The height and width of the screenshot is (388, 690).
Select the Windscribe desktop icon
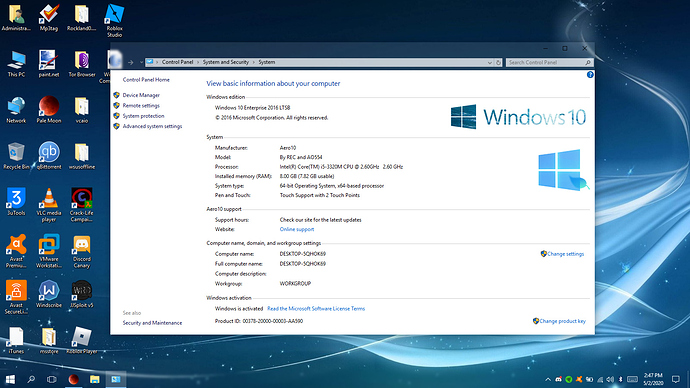[x=49, y=294]
